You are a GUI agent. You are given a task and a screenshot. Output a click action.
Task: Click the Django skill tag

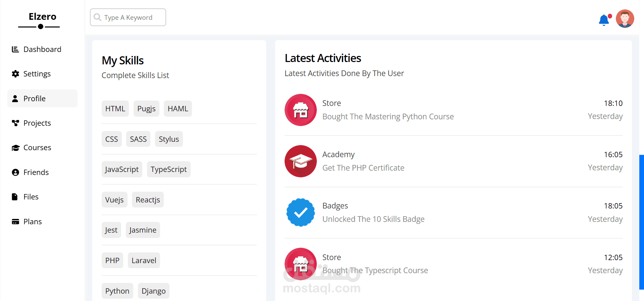[x=153, y=291]
